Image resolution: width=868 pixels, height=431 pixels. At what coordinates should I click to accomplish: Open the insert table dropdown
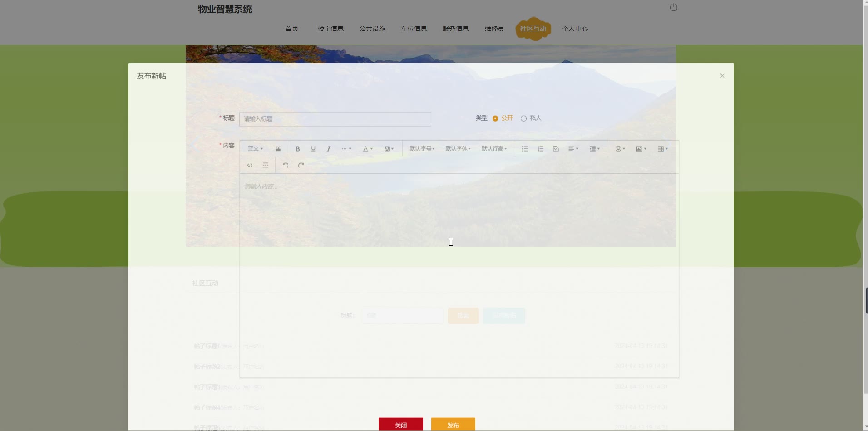coord(663,149)
